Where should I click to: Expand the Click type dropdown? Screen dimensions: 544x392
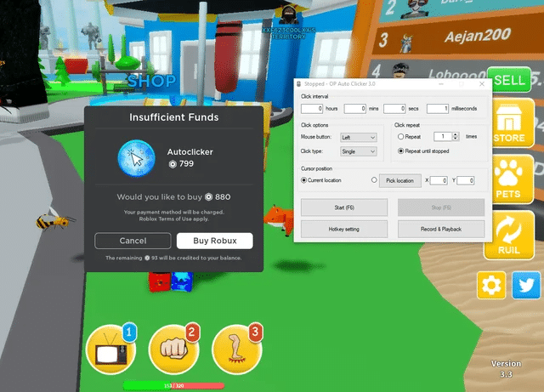coord(359,151)
